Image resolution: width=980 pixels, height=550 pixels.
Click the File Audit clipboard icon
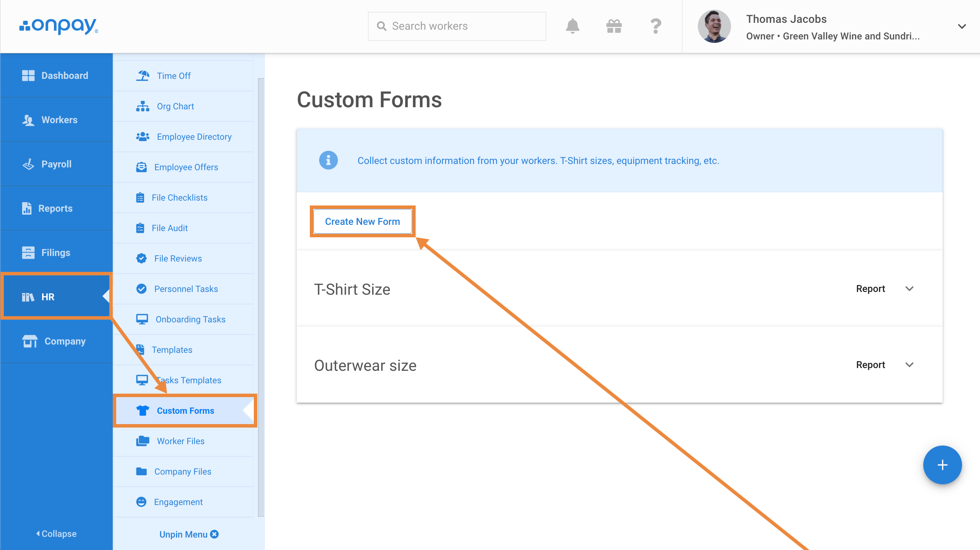tap(140, 228)
